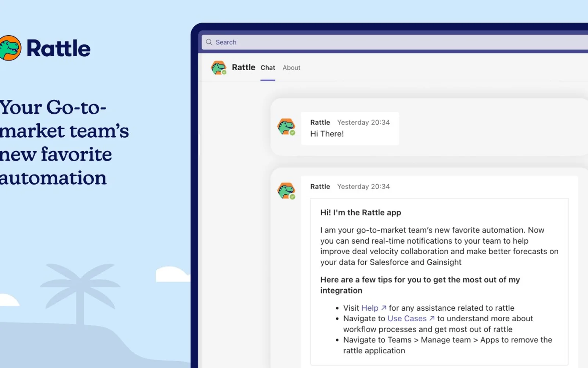Click Rattle avatar beside the second message
This screenshot has width=588, height=368.
tap(286, 191)
